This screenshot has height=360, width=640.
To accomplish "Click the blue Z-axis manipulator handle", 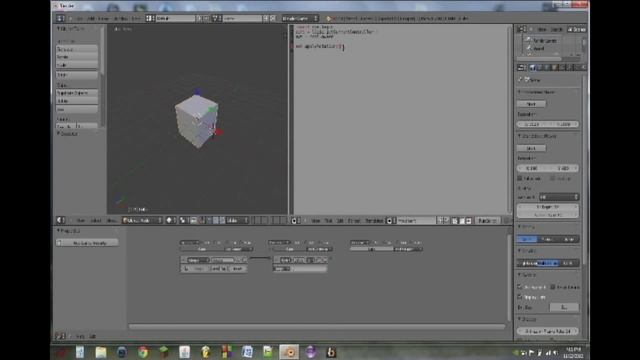I will click(x=198, y=91).
